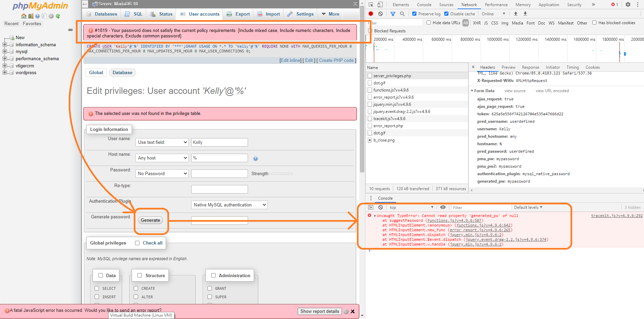This screenshot has width=644, height=319.
Task: Stop recording network log red circle
Action: pyautogui.click(x=371, y=14)
